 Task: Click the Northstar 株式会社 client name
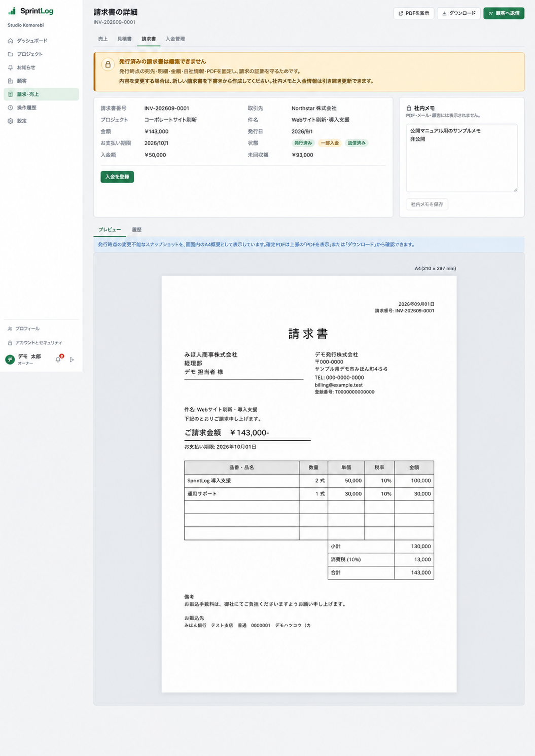(314, 109)
